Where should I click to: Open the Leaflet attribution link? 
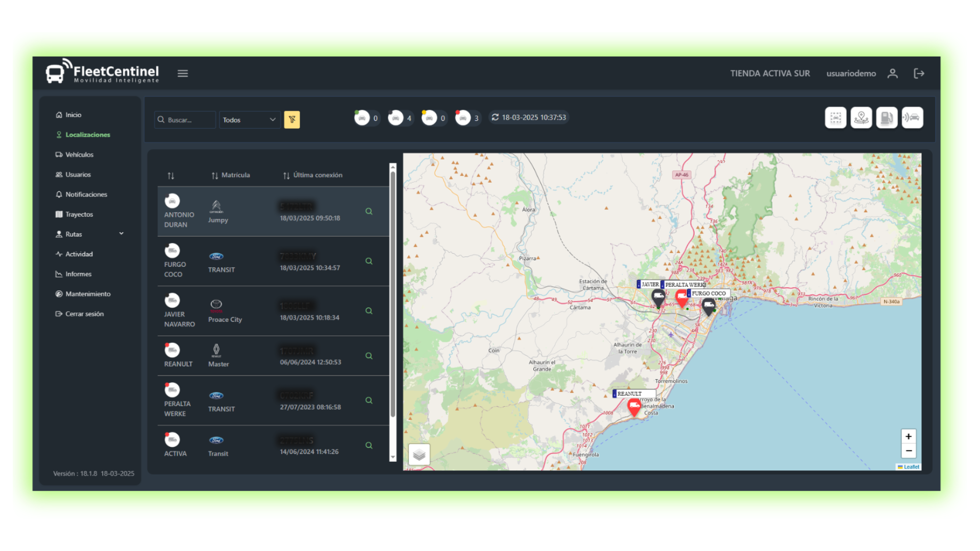point(911,467)
